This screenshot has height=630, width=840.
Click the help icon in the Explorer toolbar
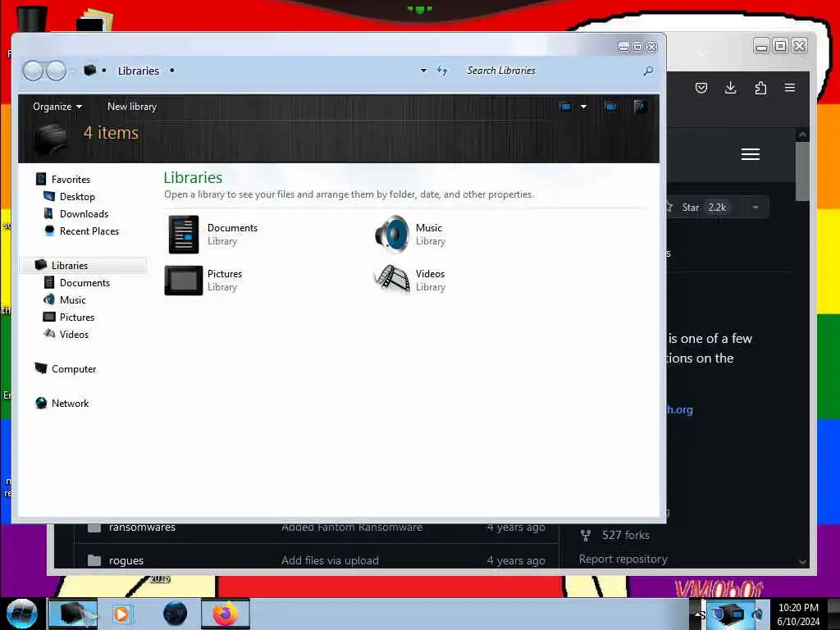click(640, 106)
